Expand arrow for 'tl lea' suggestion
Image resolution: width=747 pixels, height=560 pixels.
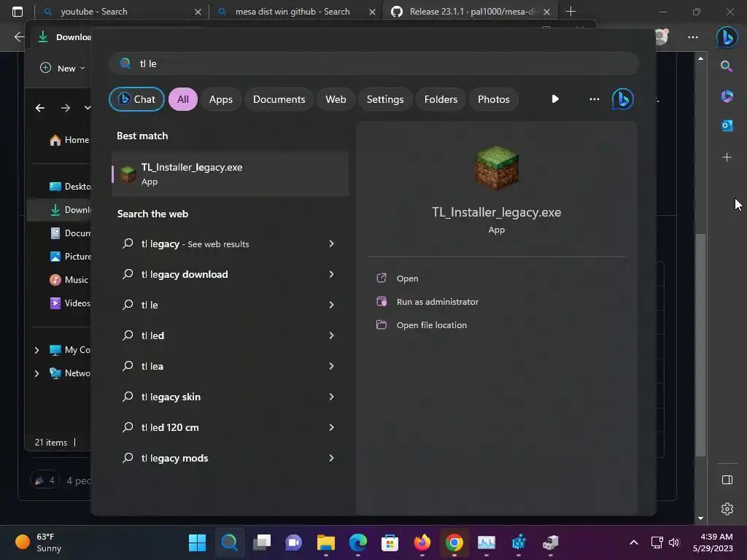(332, 366)
